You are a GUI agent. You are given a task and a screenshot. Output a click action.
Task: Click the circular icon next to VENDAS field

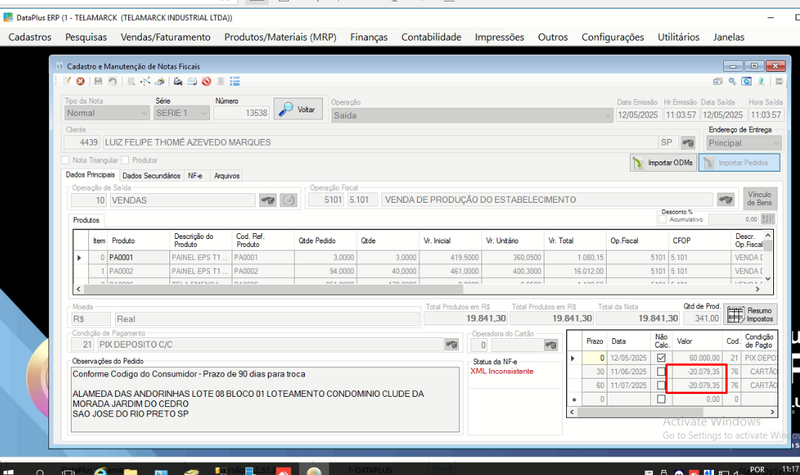click(288, 200)
